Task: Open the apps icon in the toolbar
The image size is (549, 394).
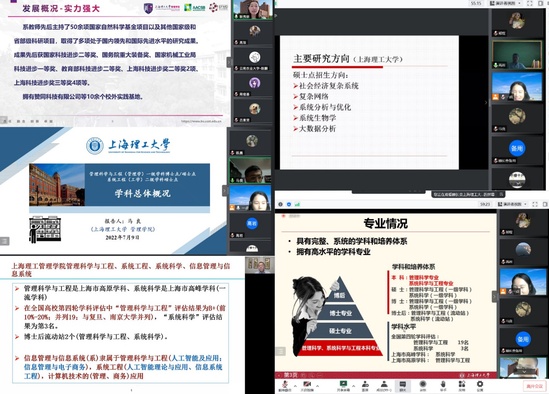Action: pyautogui.click(x=462, y=385)
